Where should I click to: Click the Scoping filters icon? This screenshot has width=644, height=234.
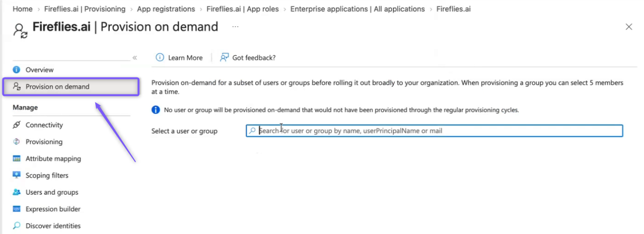point(16,175)
